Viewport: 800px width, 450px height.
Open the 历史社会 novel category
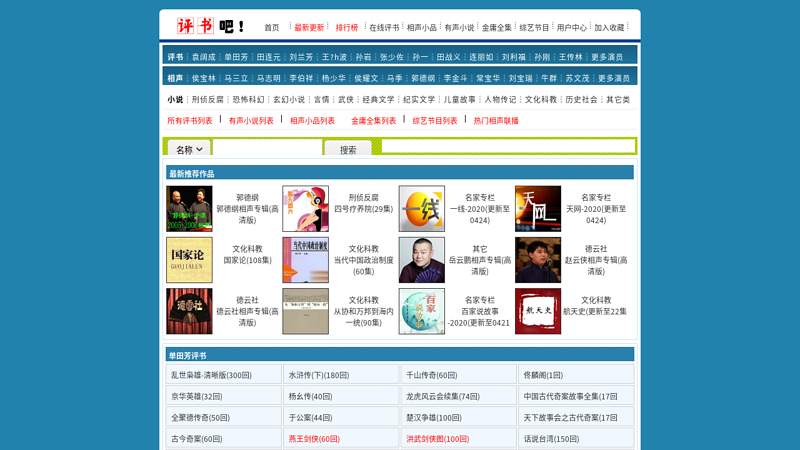tap(581, 99)
